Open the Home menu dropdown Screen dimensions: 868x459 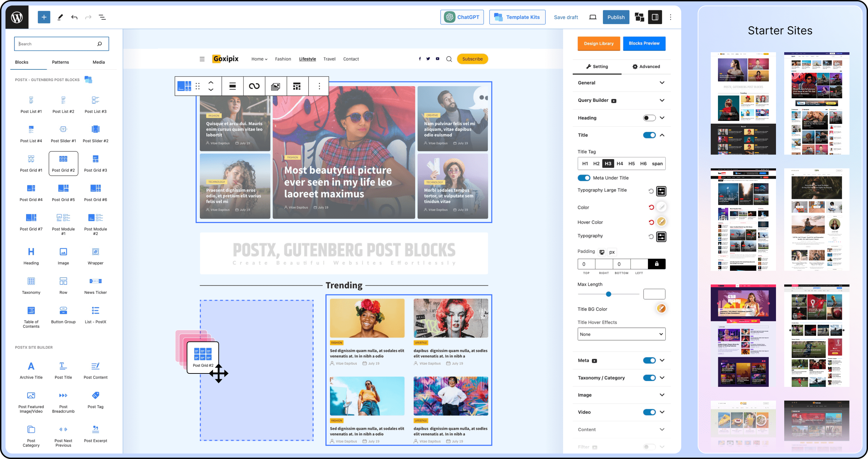coord(259,59)
